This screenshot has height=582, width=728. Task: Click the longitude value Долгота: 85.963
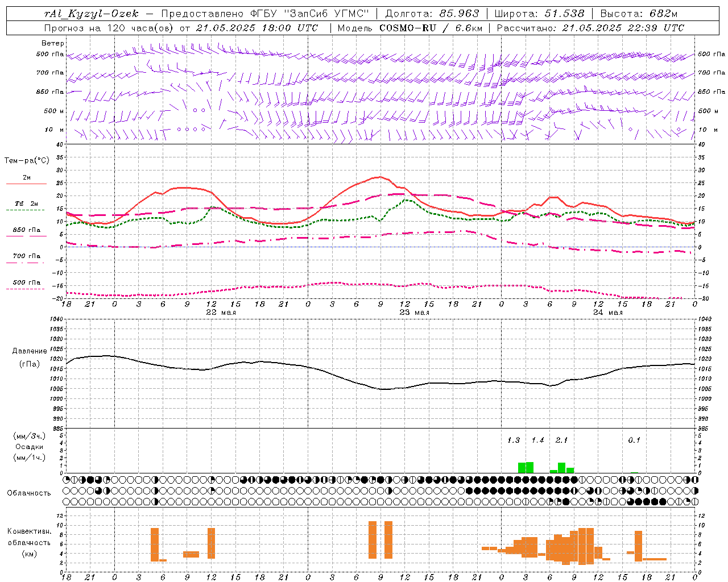432,14
